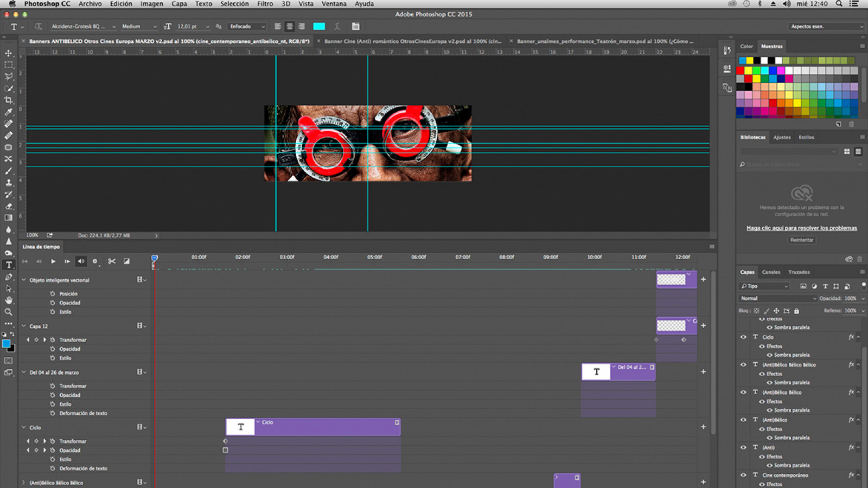Click the Quick Mask mode icon

pos(8,361)
